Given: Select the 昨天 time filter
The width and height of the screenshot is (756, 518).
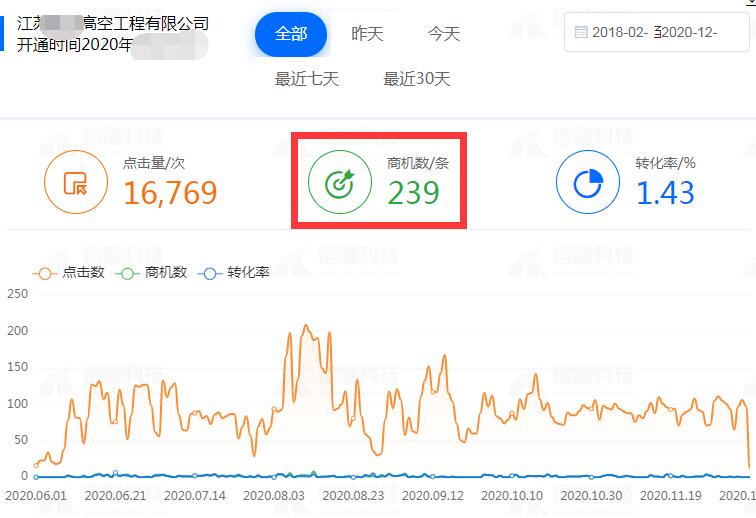Looking at the screenshot, I should point(367,34).
